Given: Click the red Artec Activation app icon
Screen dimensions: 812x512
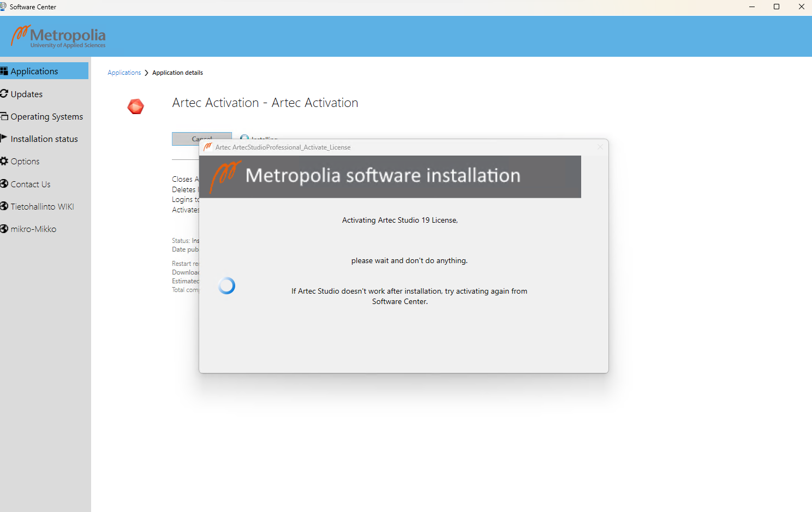Looking at the screenshot, I should pos(135,106).
